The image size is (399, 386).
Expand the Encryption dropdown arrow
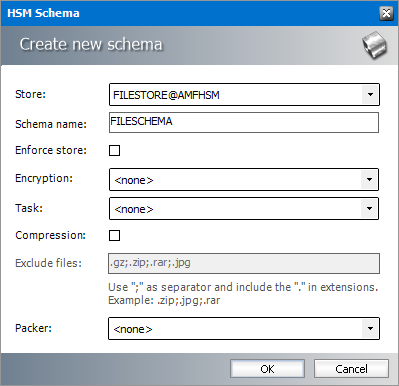[369, 180]
